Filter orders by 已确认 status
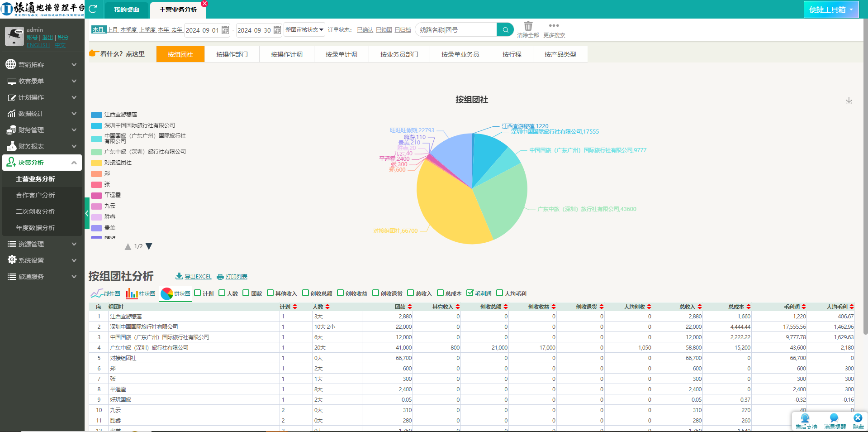Image resolution: width=868 pixels, height=432 pixels. pyautogui.click(x=365, y=30)
